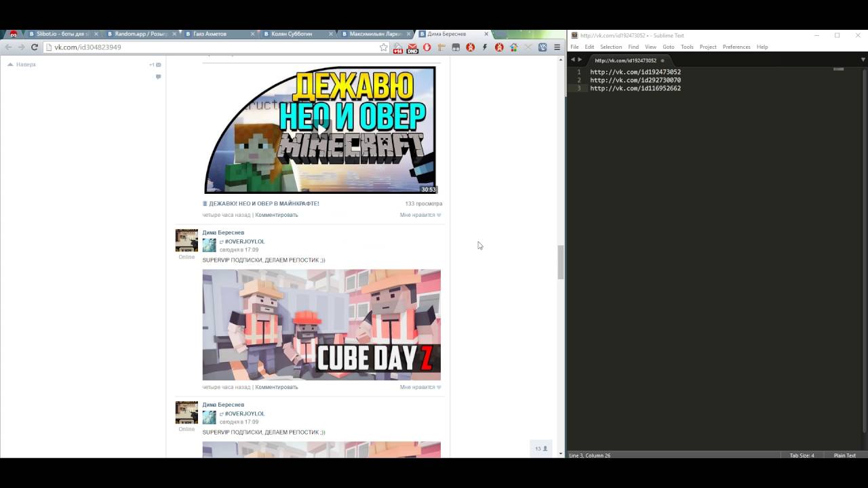Click the pinned red tab icon
Viewport: 868px width, 488px height.
tap(13, 34)
